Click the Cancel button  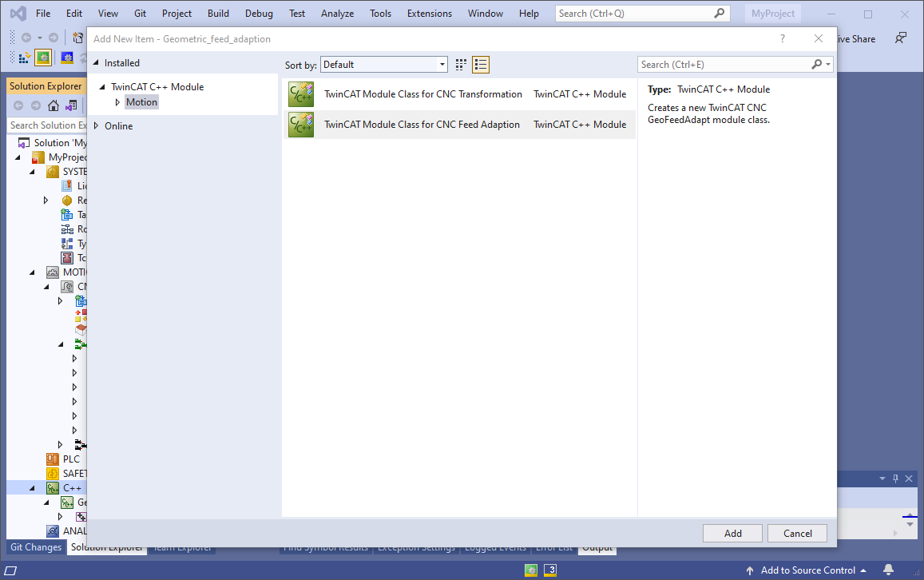(797, 534)
